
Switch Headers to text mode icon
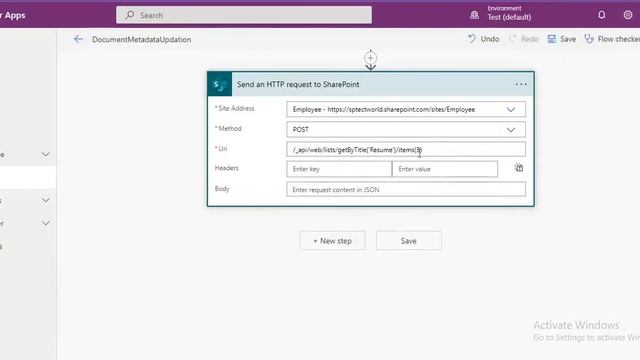[x=519, y=168]
